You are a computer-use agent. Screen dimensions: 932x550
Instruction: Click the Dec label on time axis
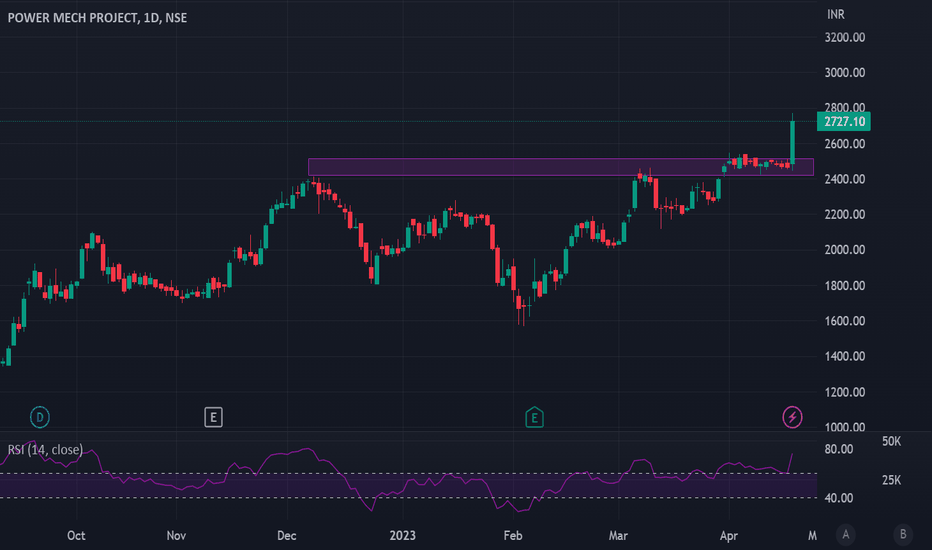coord(286,536)
